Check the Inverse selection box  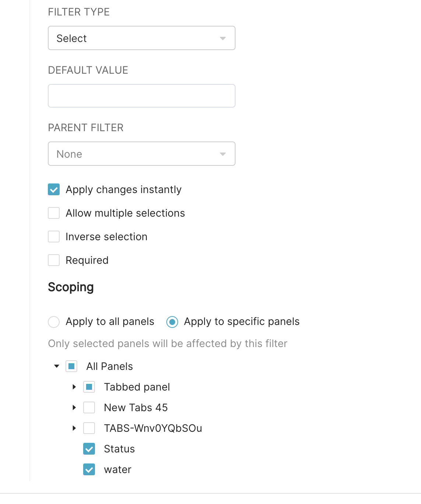54,237
